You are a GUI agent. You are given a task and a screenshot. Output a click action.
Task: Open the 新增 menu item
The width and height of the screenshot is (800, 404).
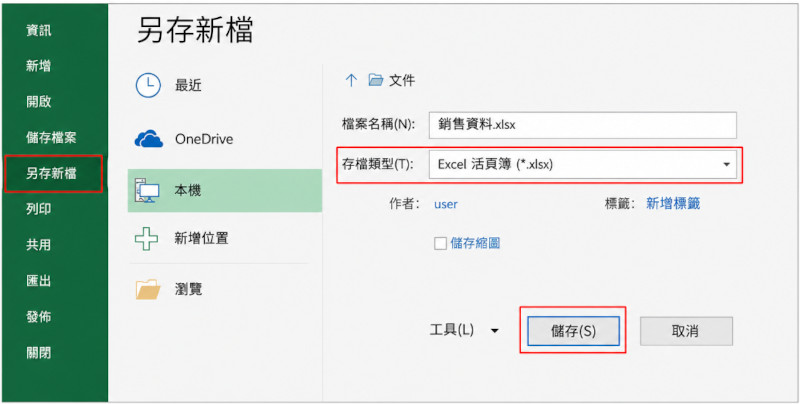(39, 66)
